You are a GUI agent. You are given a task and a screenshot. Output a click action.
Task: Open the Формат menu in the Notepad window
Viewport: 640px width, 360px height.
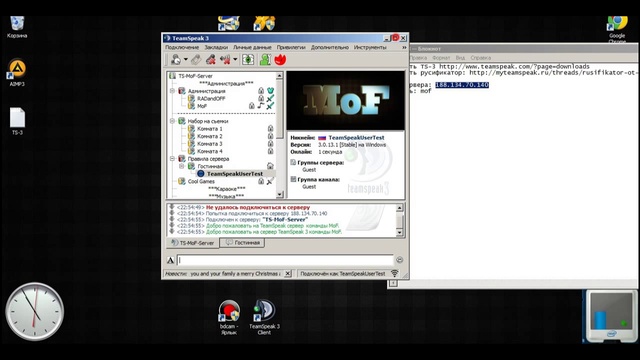441,58
